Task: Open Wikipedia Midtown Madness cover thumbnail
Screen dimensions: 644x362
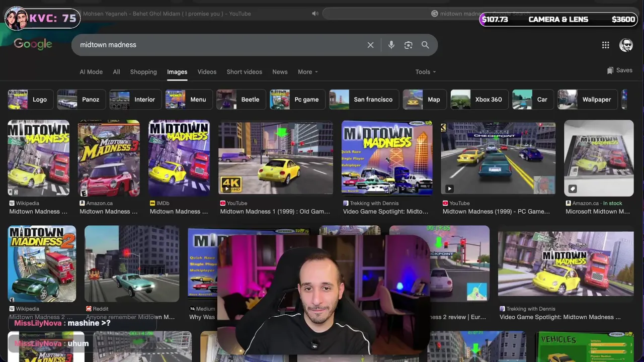Action: [38, 158]
